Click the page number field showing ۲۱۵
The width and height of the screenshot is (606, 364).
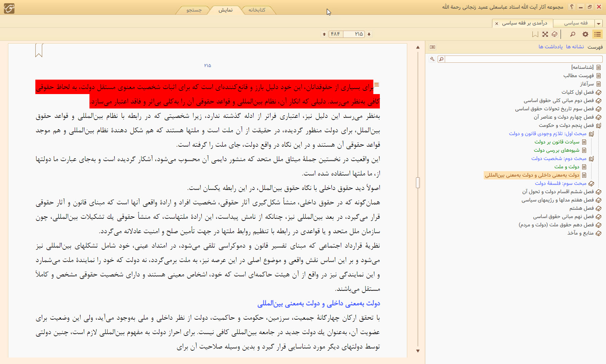click(354, 34)
